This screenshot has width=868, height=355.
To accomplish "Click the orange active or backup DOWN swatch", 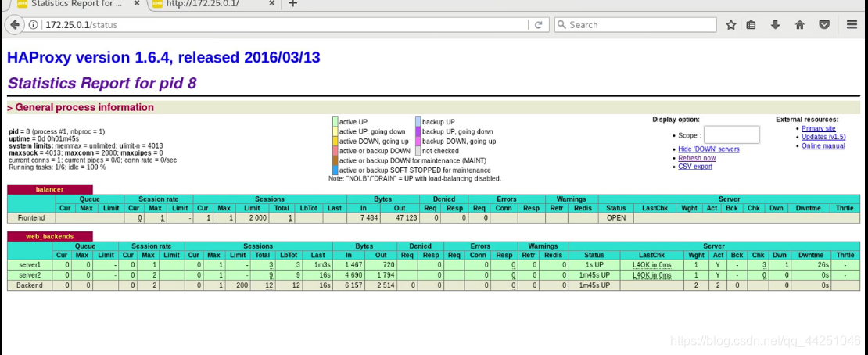I will click(x=335, y=150).
